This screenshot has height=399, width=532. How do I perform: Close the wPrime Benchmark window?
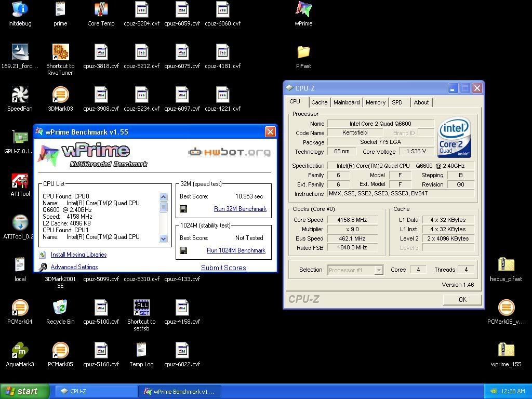click(x=270, y=131)
